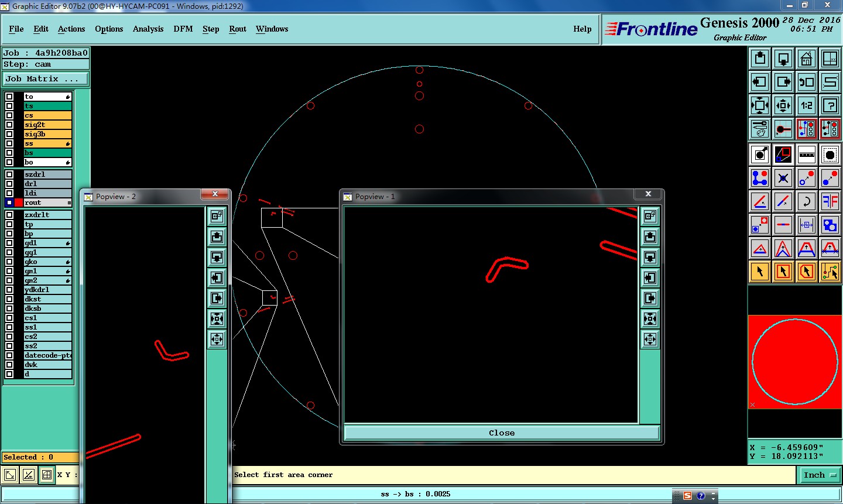Click the pan left view icon

tap(760, 82)
